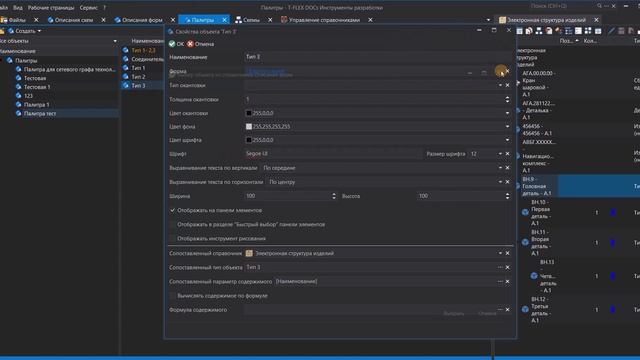Switch to the Описания форм tab
This screenshot has width=640, height=360.
click(139, 20)
